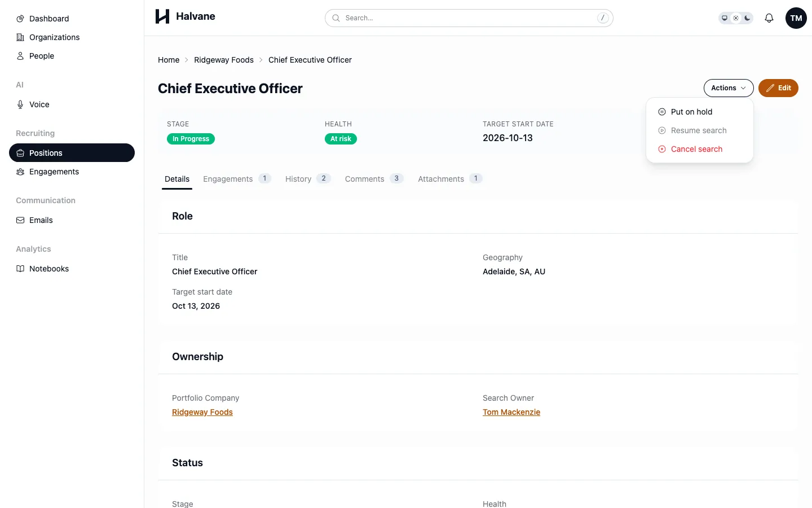812x508 pixels.
Task: View the Comments tab
Action: pyautogui.click(x=374, y=179)
